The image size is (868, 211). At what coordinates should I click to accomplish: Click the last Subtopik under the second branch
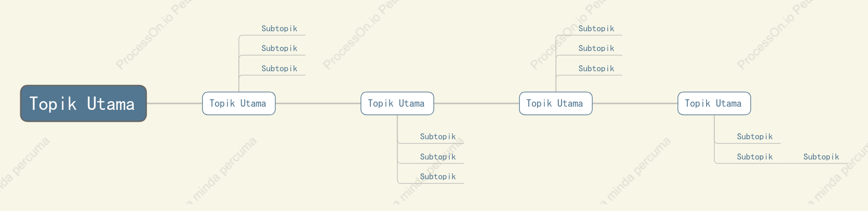(438, 177)
